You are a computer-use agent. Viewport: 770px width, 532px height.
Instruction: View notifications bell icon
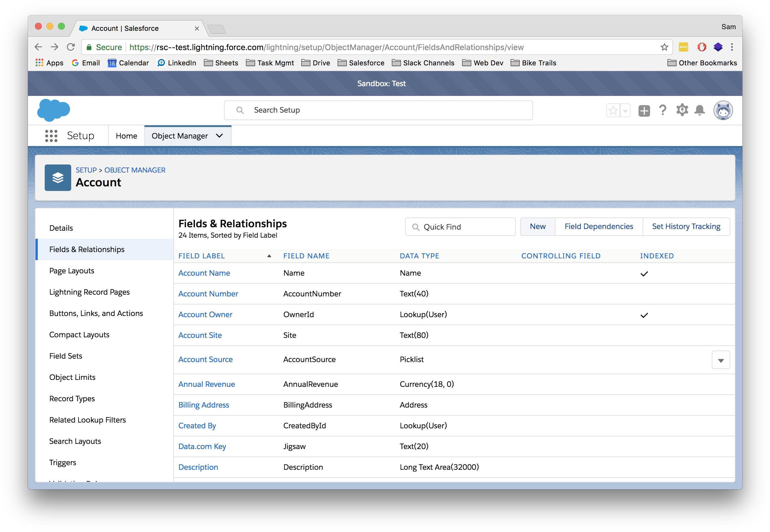tap(699, 110)
